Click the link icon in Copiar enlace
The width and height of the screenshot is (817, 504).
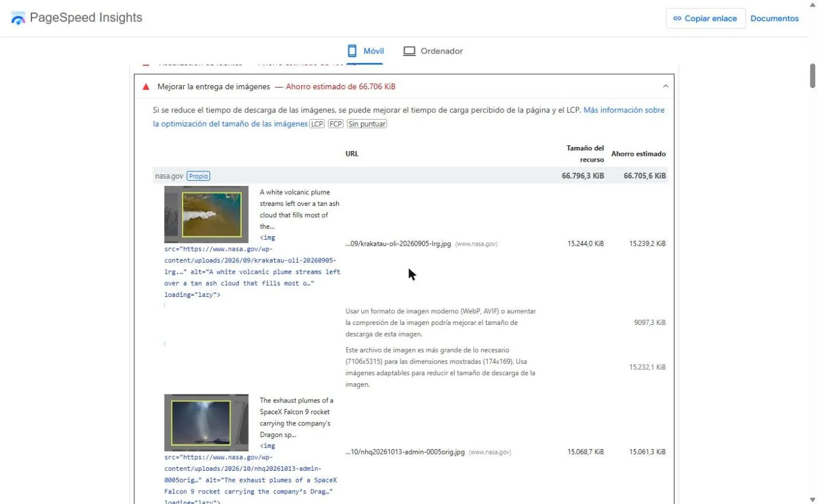tap(678, 19)
